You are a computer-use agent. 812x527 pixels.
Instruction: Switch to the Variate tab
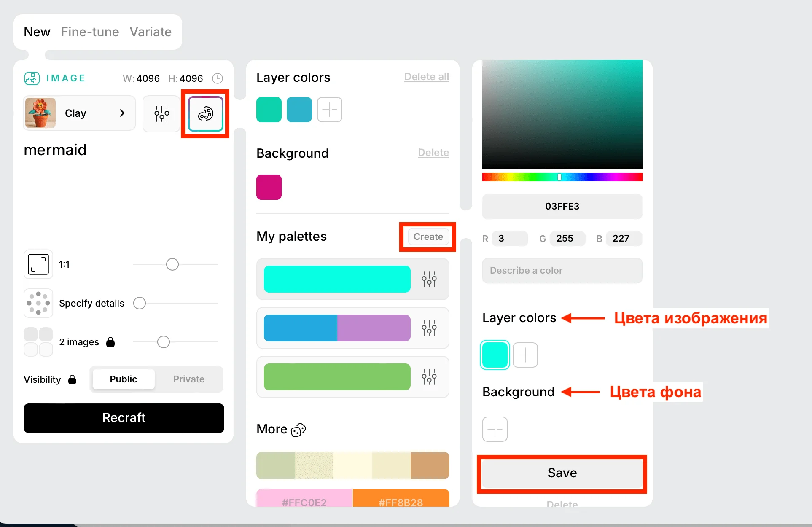coord(150,32)
